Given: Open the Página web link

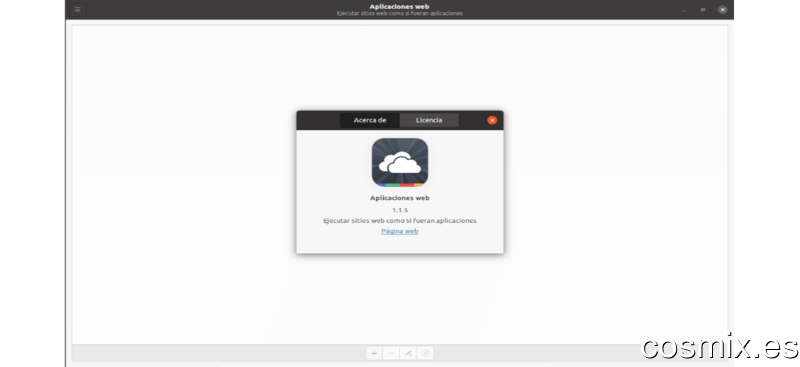Looking at the screenshot, I should 399,231.
